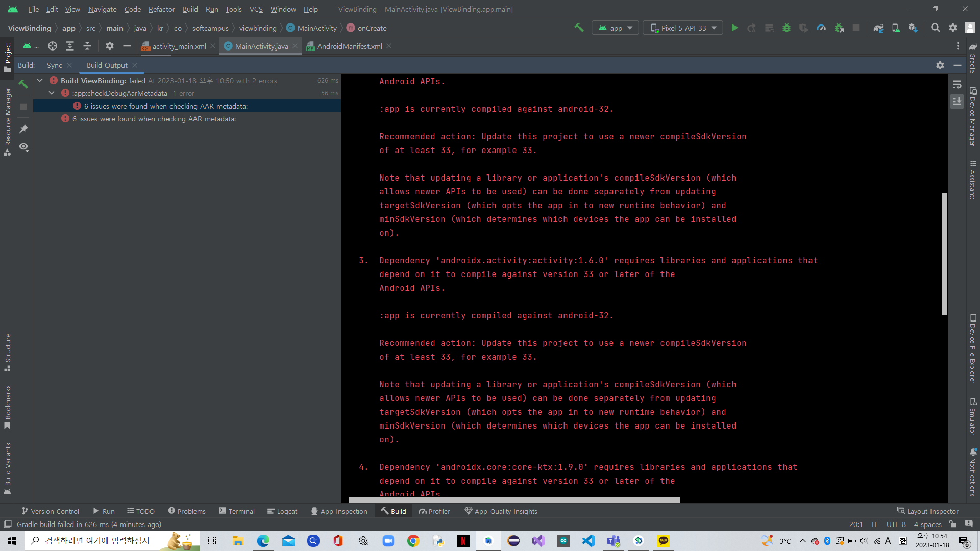Open Pixel 5 API 33 device dropdown
The image size is (980, 551).
[x=683, y=28]
